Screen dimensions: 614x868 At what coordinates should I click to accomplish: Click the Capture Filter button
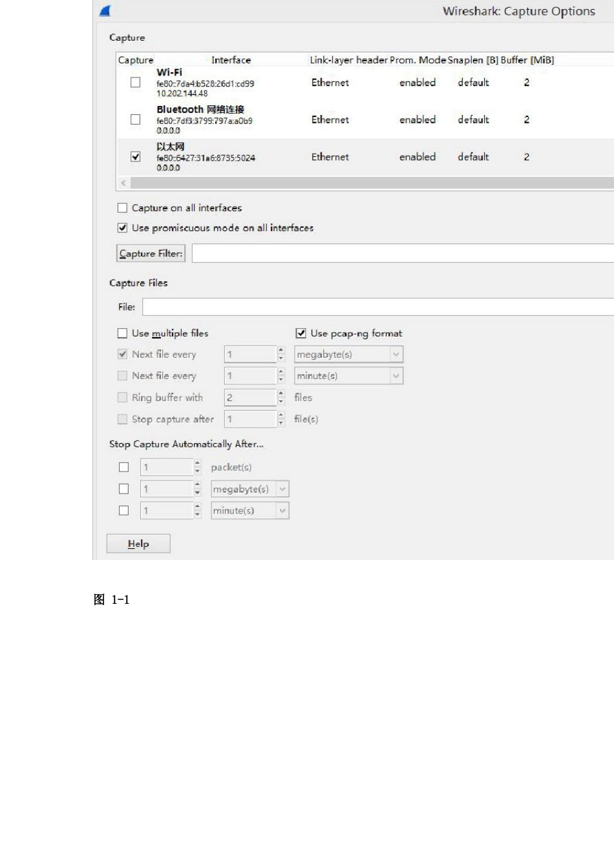coord(151,254)
